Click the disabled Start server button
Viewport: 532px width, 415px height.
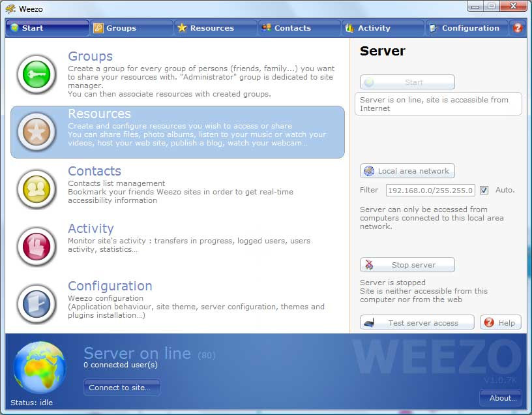coord(407,82)
